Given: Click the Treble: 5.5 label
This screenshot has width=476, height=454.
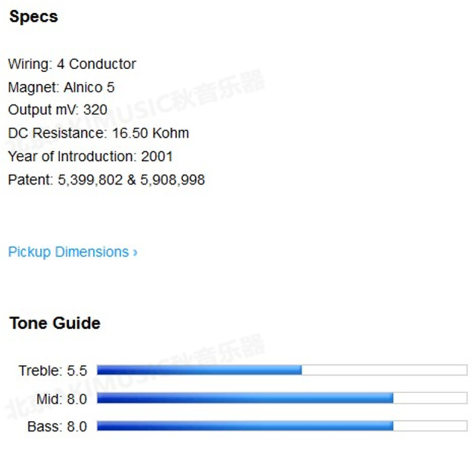Looking at the screenshot, I should [x=52, y=370].
